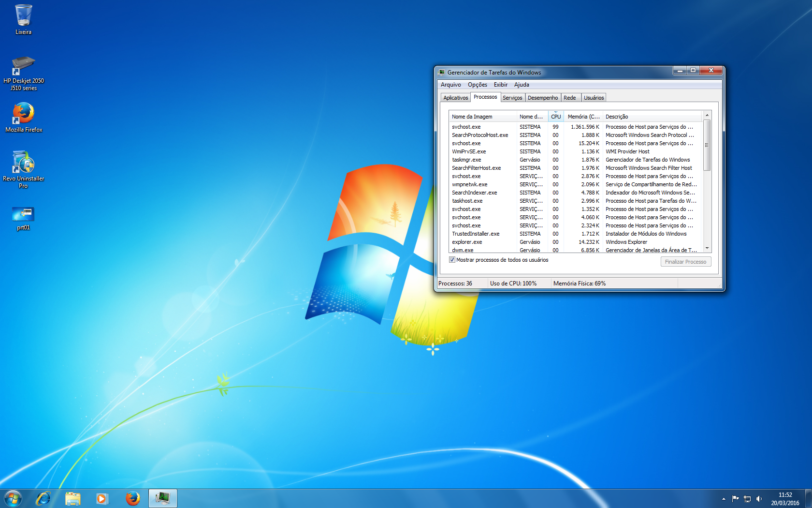Sort by Nome da Imagem column header

pyautogui.click(x=483, y=117)
